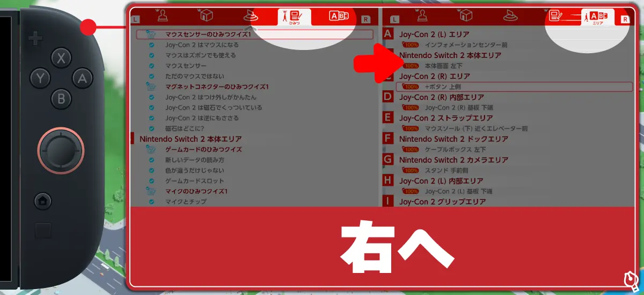Viewport: 644px width, 295px height.
Task: Click the R shoulder icon in the right panel
Action: click(x=625, y=19)
